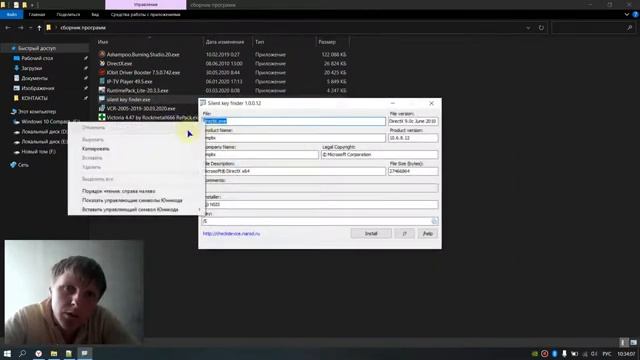Click the File Description field
Screen dimensions: 640x360
click(294, 171)
